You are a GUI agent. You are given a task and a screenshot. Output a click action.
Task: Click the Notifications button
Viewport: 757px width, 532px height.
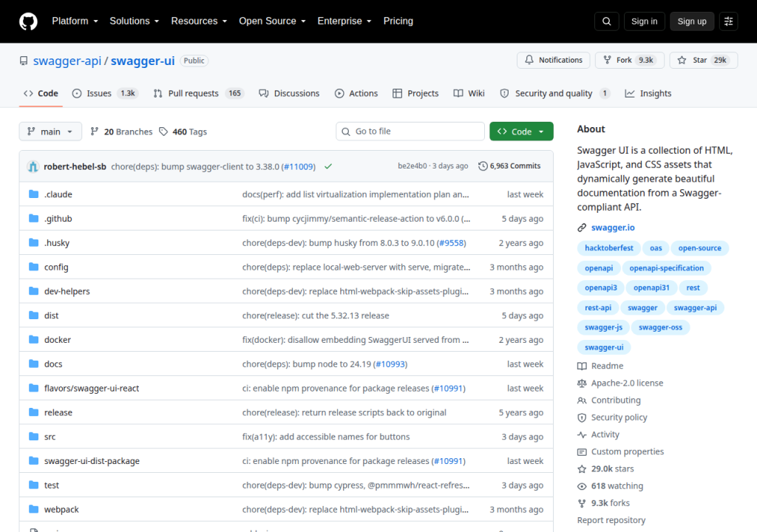(553, 60)
